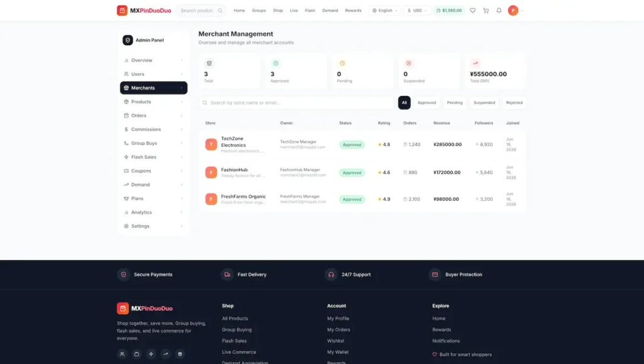Image resolution: width=644 pixels, height=364 pixels.
Task: Click the 24/7 Support headset icon
Action: pyautogui.click(x=331, y=275)
